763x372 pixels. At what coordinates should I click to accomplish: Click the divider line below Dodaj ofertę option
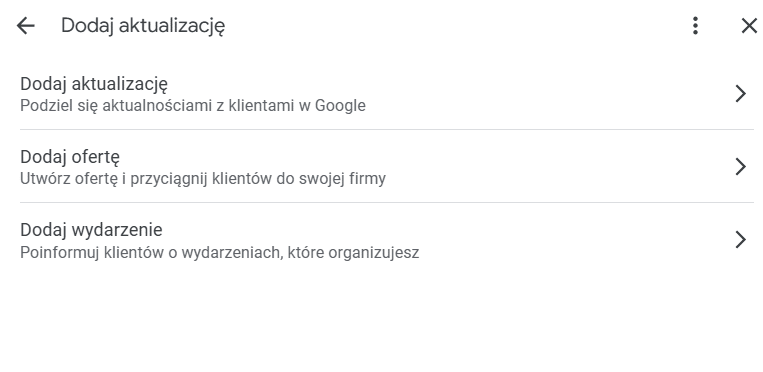(386, 203)
